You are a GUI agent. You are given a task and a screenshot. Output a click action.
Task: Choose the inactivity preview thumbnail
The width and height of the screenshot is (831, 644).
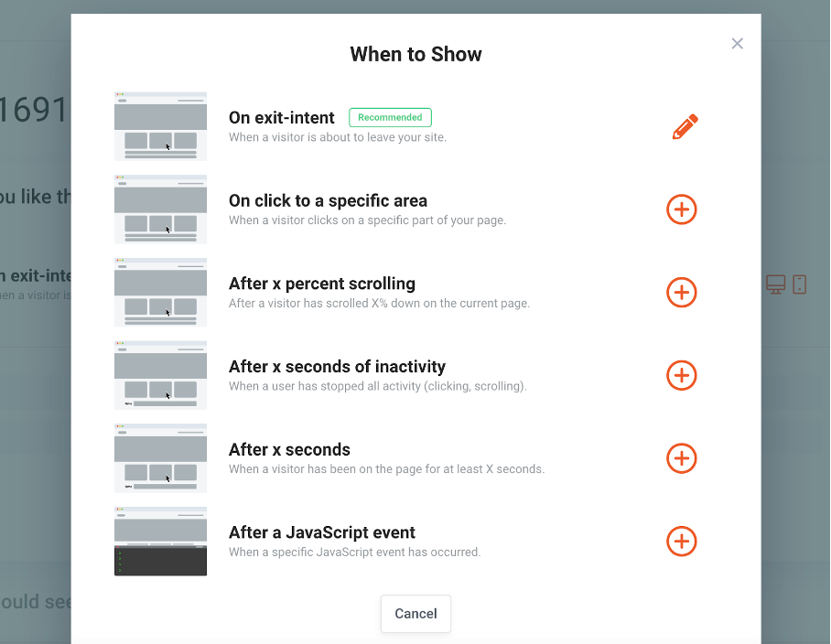coord(160,375)
